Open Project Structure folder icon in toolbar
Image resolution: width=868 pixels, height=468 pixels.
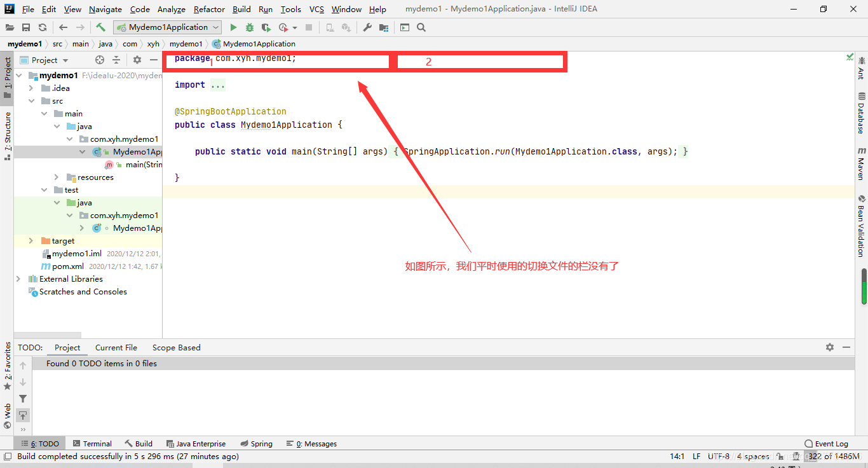point(384,27)
